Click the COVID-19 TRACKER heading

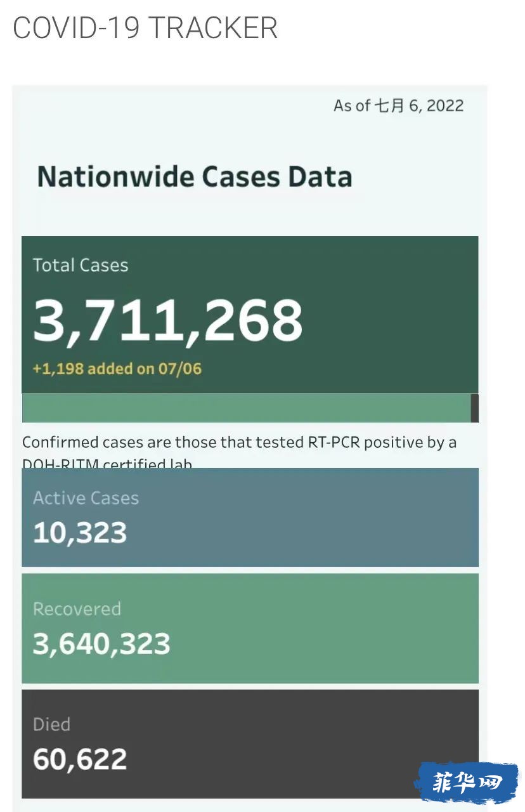pyautogui.click(x=145, y=28)
